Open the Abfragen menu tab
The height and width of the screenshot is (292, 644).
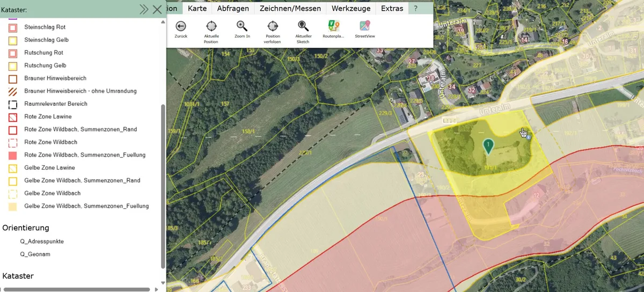[x=233, y=9]
